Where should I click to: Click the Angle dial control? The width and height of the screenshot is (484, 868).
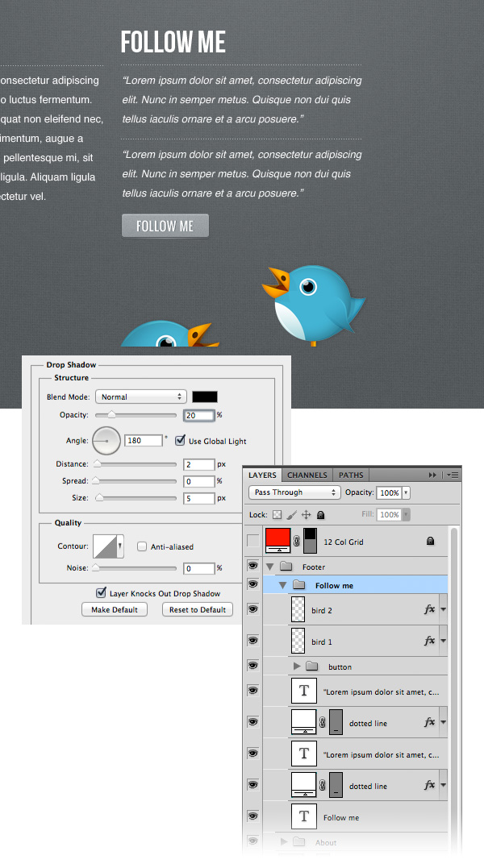click(106, 441)
